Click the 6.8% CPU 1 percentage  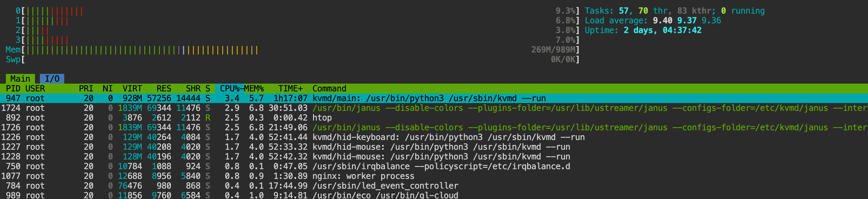(565, 20)
